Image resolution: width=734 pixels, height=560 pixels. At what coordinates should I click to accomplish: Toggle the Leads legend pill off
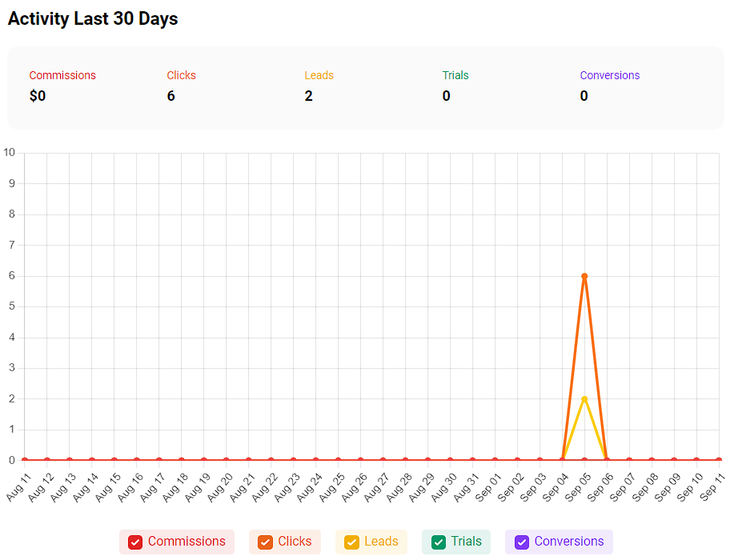(x=371, y=542)
